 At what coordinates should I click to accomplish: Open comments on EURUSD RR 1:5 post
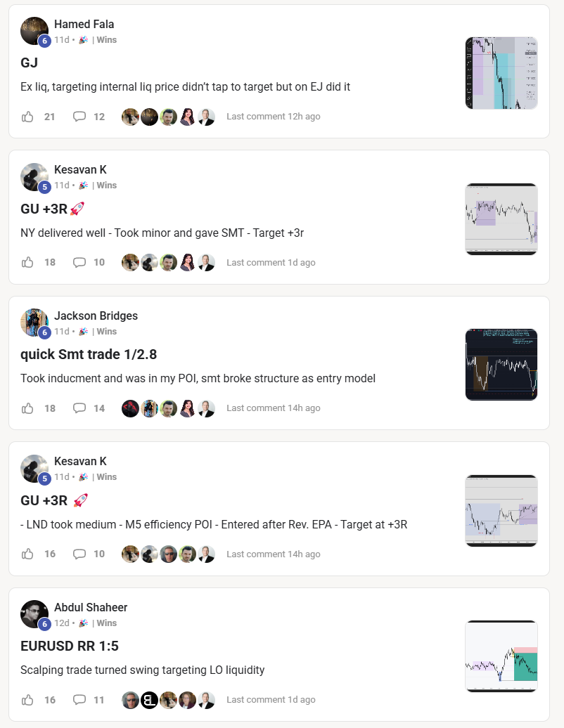79,700
